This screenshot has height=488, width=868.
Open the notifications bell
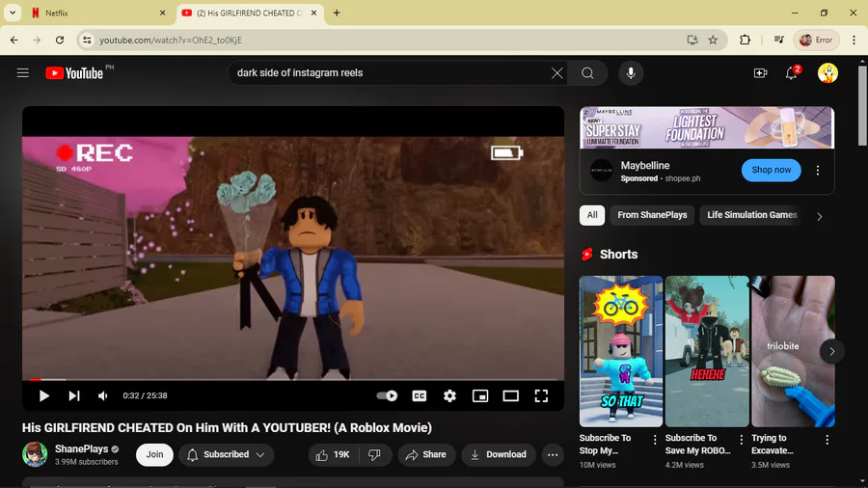point(792,73)
